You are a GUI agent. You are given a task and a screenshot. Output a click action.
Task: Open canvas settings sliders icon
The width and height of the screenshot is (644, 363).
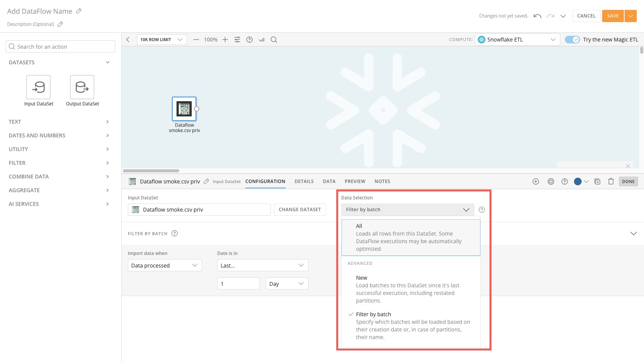click(237, 40)
